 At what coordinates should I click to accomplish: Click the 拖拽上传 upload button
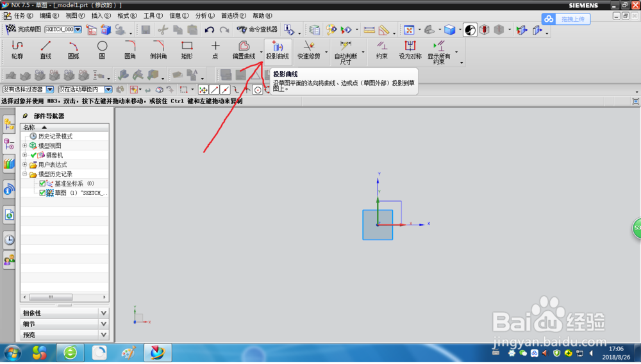pyautogui.click(x=566, y=19)
